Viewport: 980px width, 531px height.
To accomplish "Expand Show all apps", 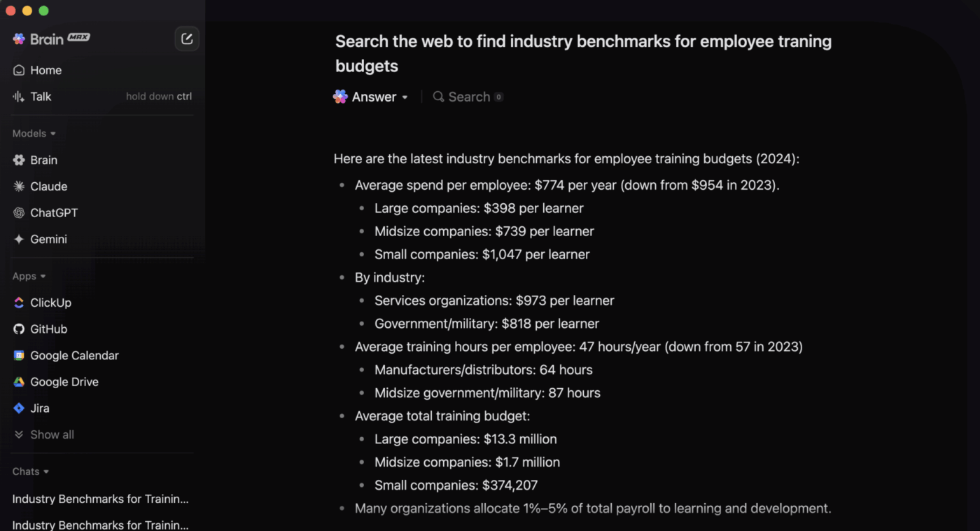I will tap(51, 435).
